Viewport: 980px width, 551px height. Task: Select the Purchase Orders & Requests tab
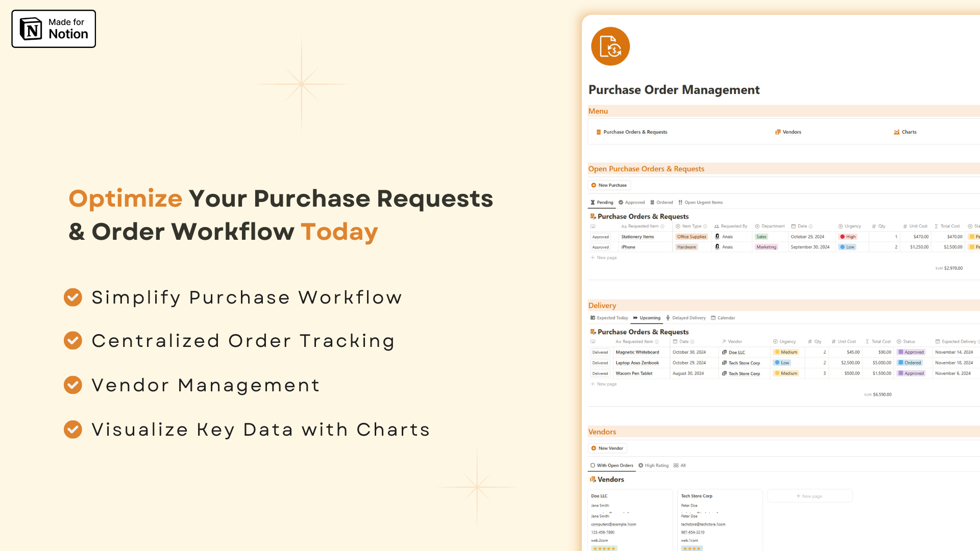(x=634, y=132)
